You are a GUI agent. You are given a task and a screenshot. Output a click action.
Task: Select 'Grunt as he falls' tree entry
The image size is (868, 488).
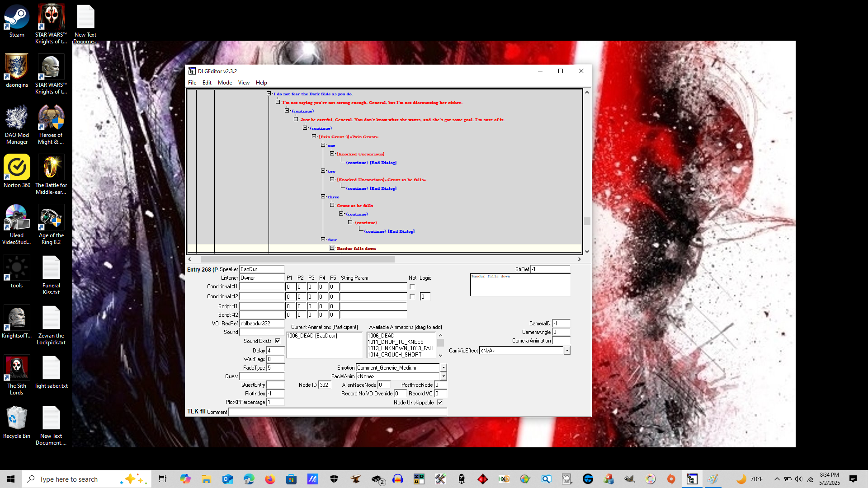point(355,206)
